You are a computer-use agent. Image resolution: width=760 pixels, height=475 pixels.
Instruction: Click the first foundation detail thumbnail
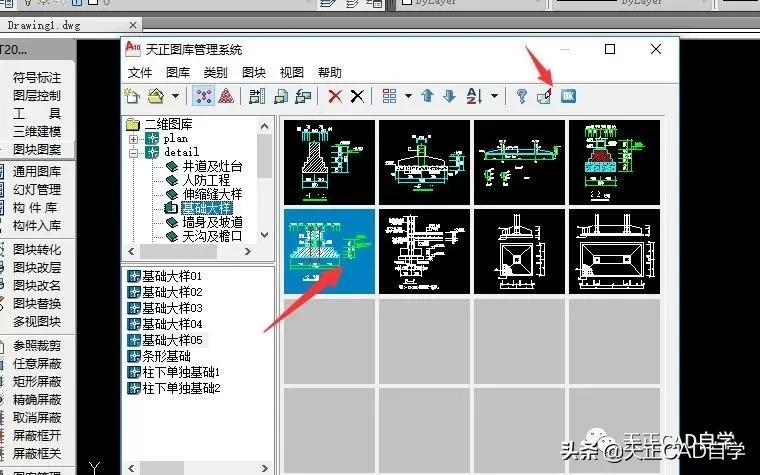tap(329, 162)
